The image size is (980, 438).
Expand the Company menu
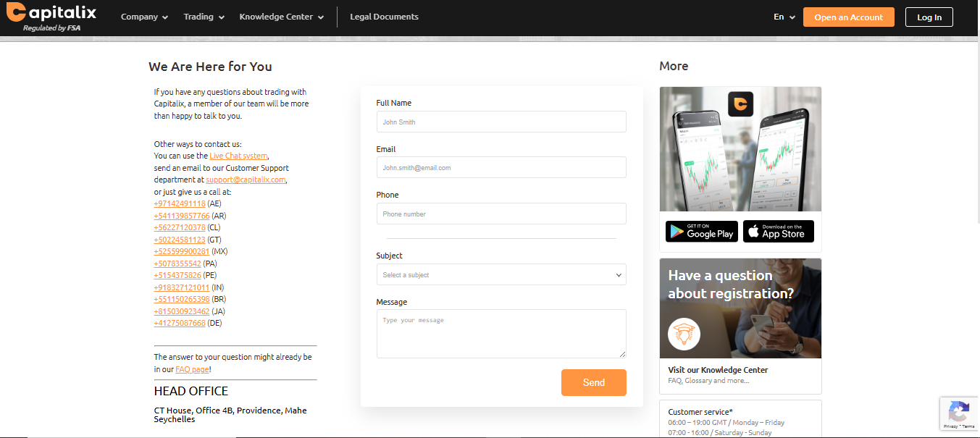144,17
